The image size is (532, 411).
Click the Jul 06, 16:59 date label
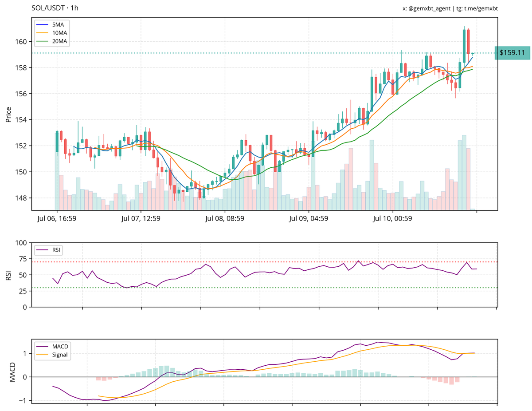click(x=57, y=218)
